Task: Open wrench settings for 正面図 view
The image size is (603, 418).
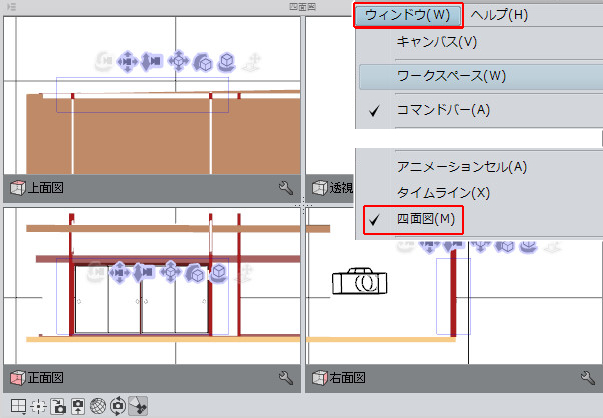Action: 286,378
